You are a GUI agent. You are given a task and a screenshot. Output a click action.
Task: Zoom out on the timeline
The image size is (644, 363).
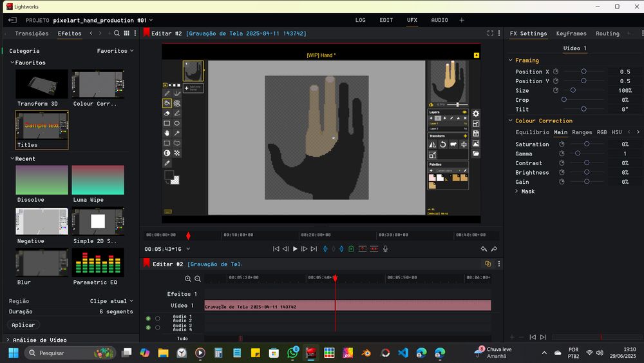point(198,279)
